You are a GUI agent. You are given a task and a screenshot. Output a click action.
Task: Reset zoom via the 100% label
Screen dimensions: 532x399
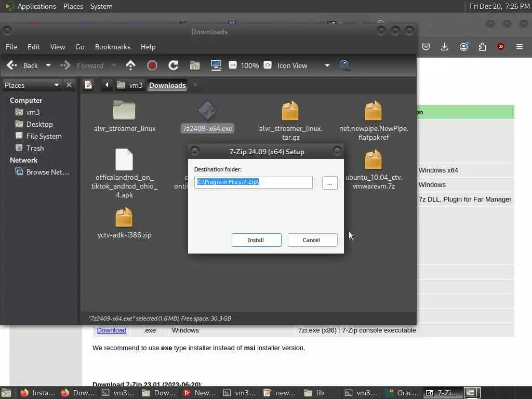250,65
